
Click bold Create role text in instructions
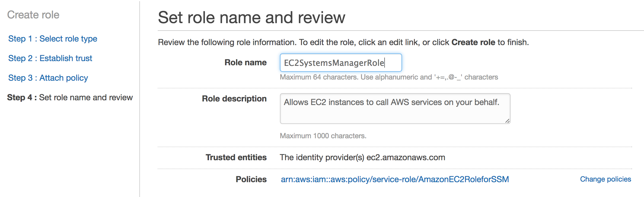[x=473, y=42]
